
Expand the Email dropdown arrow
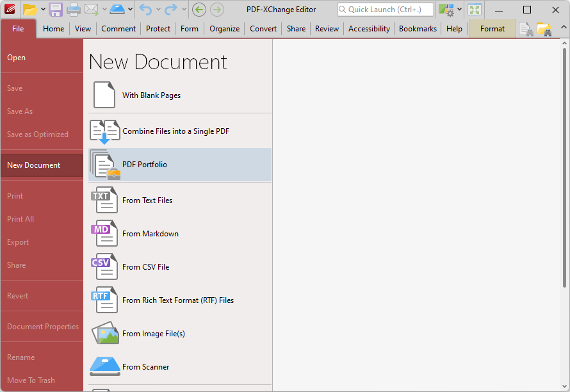tap(104, 10)
